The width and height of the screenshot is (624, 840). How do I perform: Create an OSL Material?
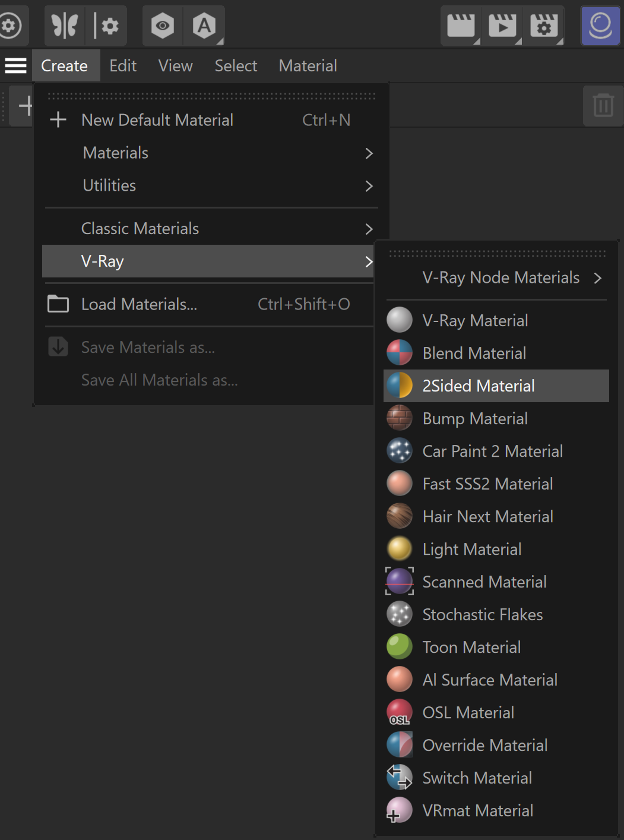pyautogui.click(x=496, y=713)
